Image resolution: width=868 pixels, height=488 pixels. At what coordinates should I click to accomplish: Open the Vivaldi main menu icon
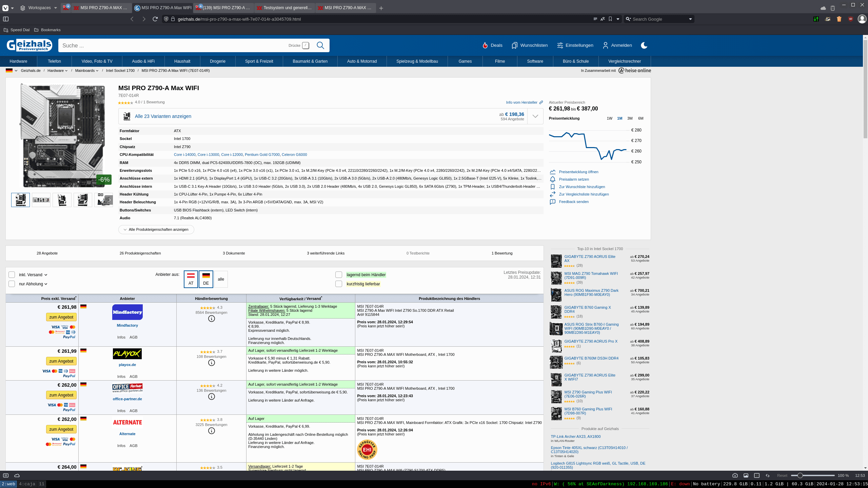[5, 8]
